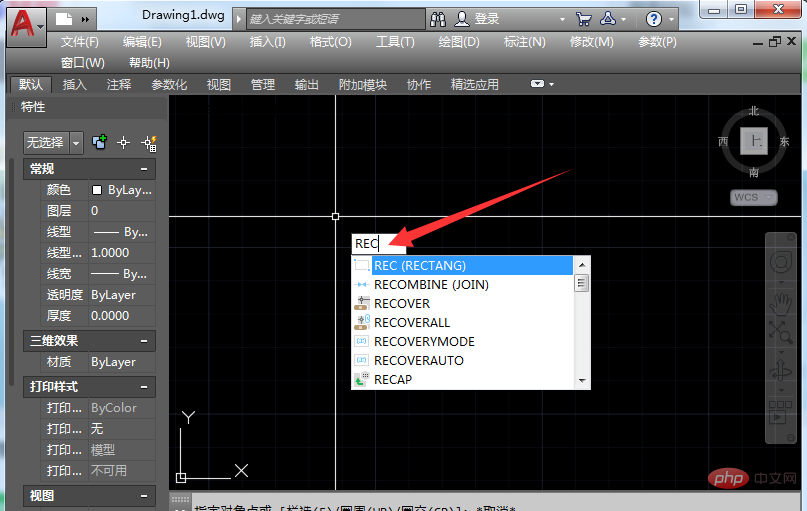
Task: Click the suggestion list scroll-down arrow
Action: pyautogui.click(x=582, y=381)
